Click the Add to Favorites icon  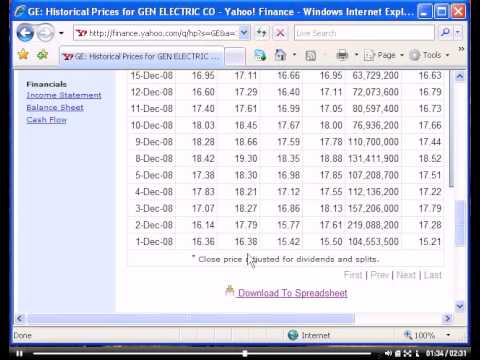pos(42,54)
